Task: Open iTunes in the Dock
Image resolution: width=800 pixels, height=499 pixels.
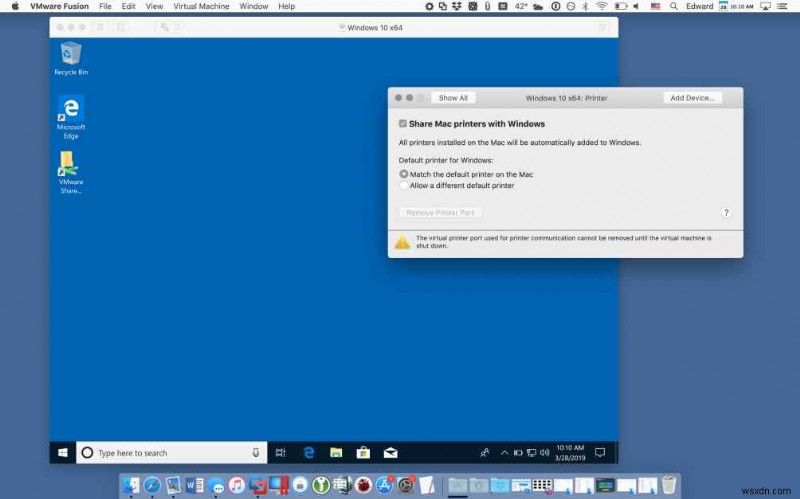Action: click(x=237, y=485)
